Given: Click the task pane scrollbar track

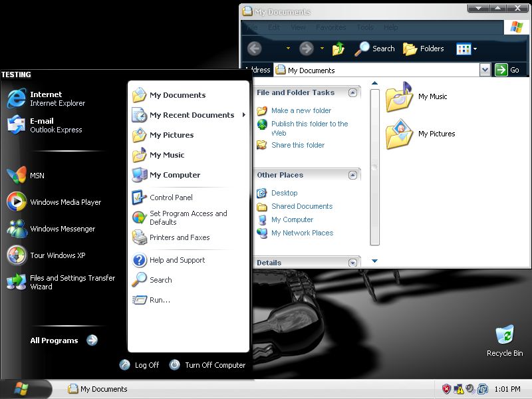Looking at the screenshot, I should click(x=374, y=167).
